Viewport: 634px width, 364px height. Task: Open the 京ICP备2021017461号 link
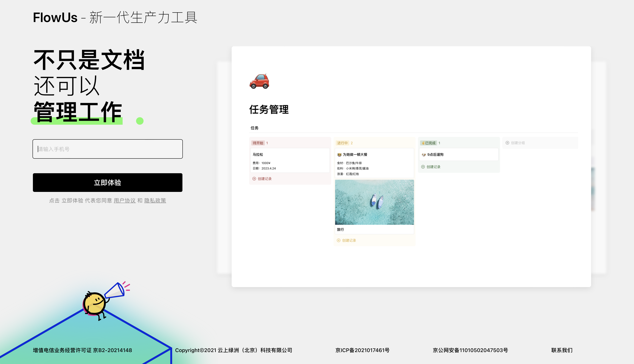(362, 350)
